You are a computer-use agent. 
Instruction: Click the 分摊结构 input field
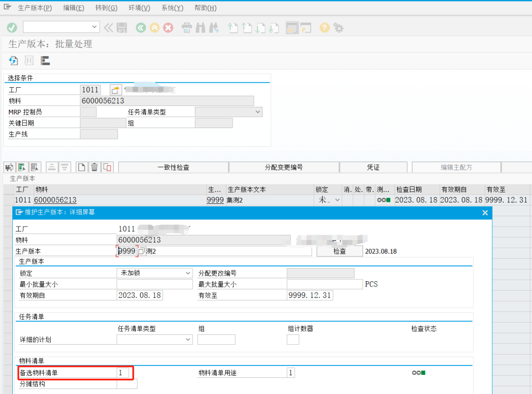(x=127, y=384)
